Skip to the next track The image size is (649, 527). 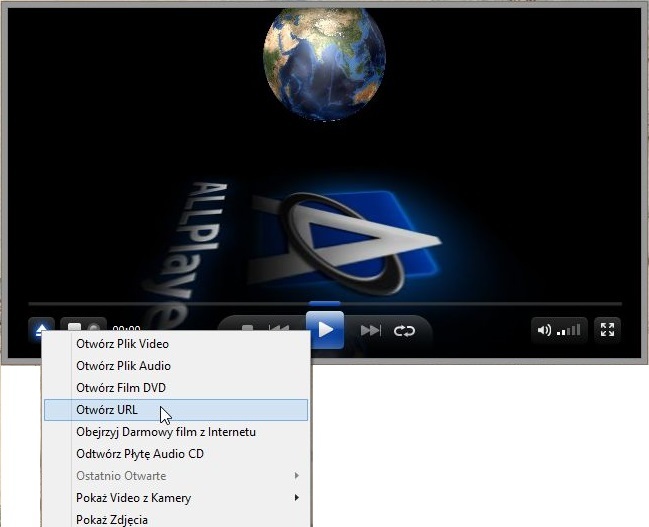(x=370, y=330)
